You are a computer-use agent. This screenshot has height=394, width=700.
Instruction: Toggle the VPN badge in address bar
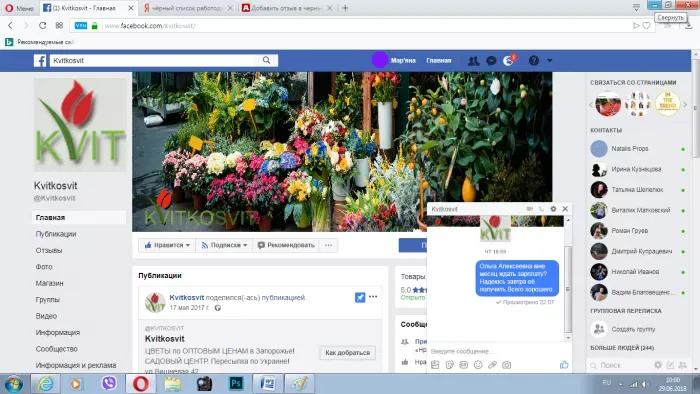pyautogui.click(x=81, y=26)
